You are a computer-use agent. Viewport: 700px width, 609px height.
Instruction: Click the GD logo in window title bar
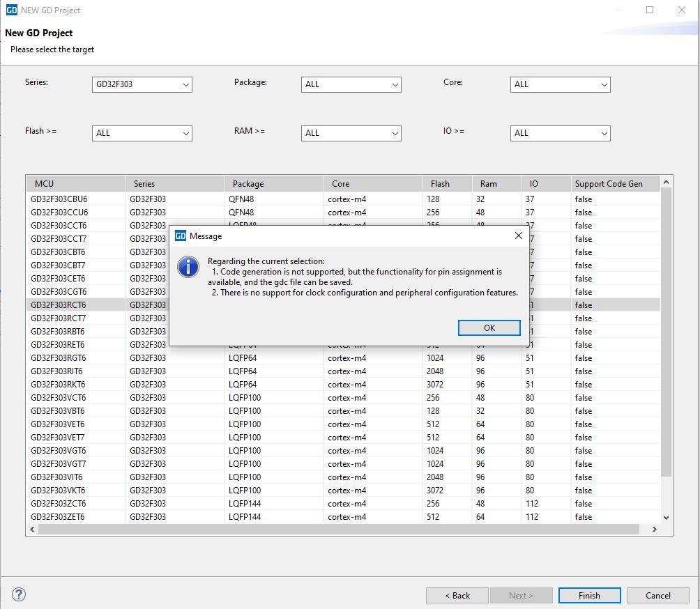[x=12, y=10]
